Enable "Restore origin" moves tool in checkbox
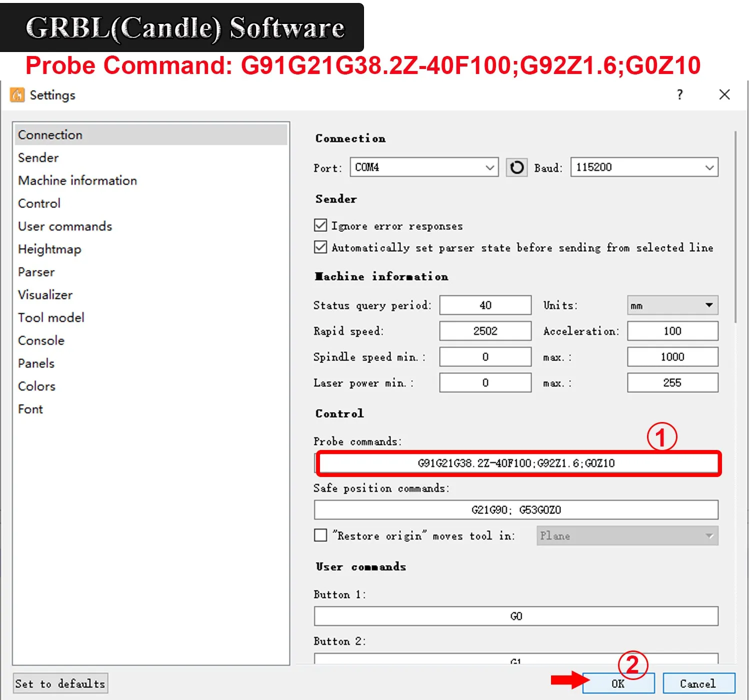The height and width of the screenshot is (700, 750). click(x=320, y=535)
